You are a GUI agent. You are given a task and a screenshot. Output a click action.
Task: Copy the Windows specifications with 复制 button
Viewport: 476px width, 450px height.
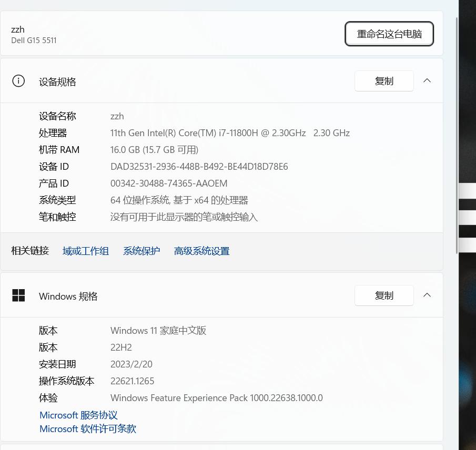[x=384, y=295]
